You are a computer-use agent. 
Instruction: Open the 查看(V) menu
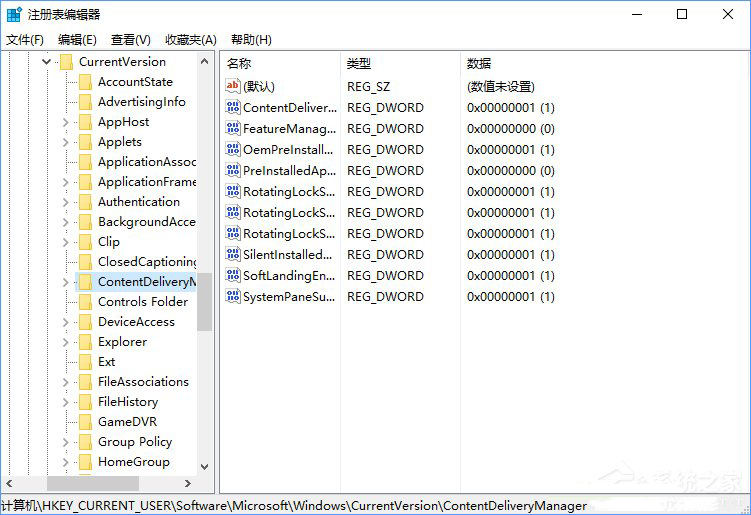(130, 40)
